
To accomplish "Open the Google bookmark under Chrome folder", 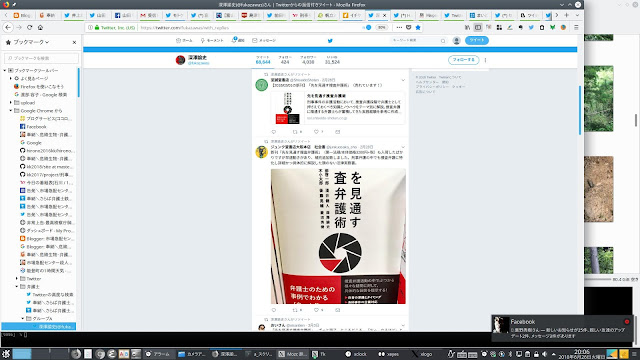I will (x=31, y=142).
